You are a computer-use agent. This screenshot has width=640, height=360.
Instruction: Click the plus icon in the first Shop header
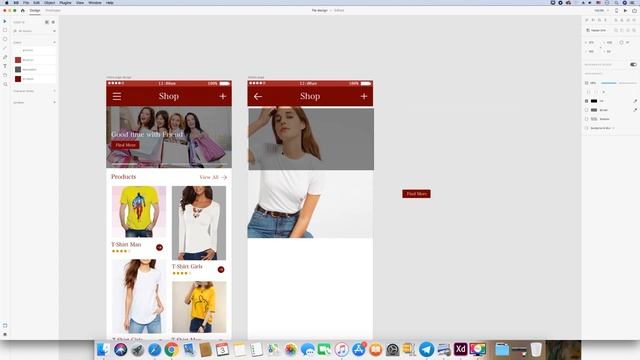(x=222, y=96)
